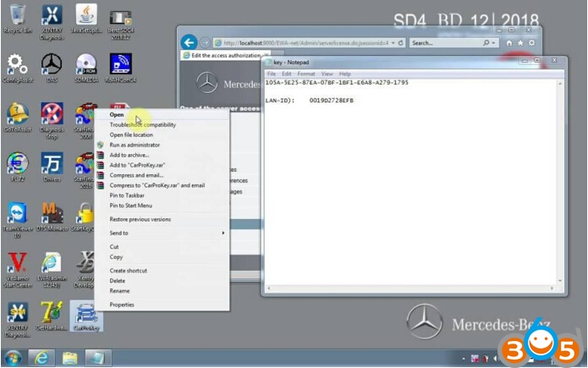The height and width of the screenshot is (368, 588).
Task: Open the EWA(admin 12345) desktop icon
Action: point(52,270)
